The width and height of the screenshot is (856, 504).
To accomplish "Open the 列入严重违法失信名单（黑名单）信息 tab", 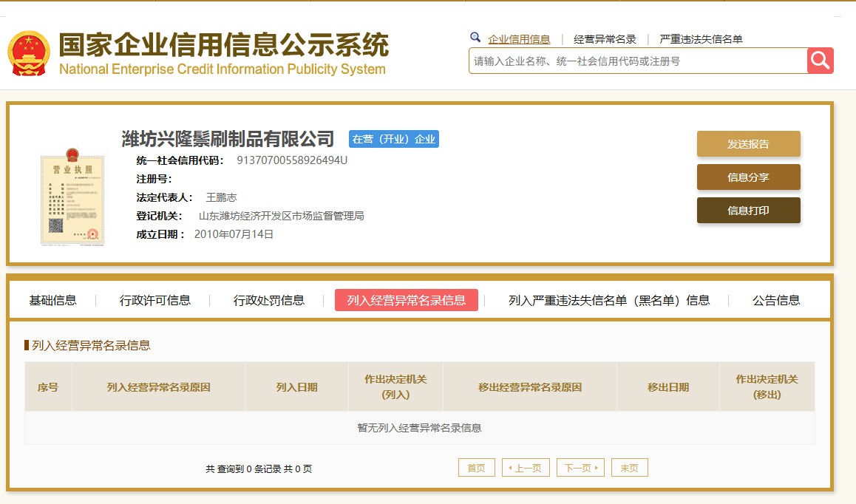I will pyautogui.click(x=609, y=300).
